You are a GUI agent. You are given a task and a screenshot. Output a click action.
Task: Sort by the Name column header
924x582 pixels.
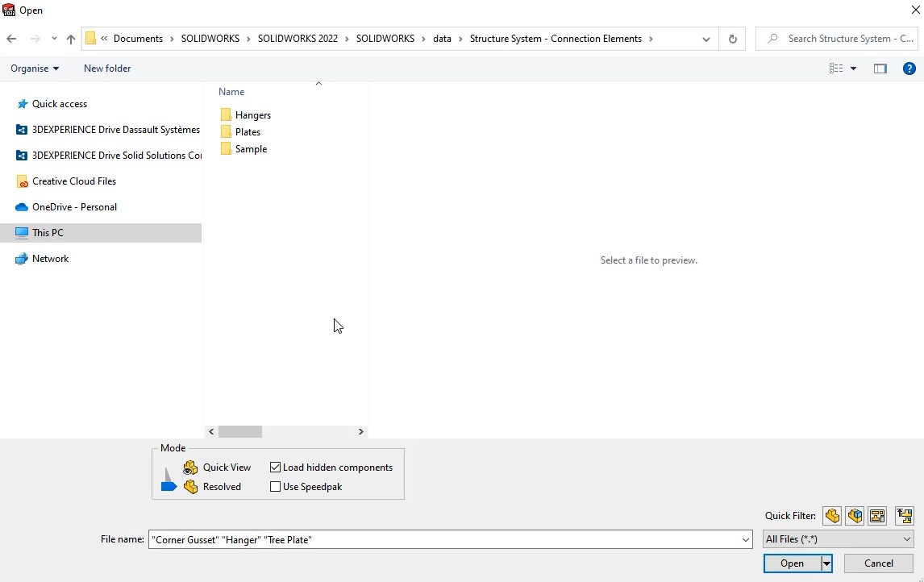pos(231,91)
